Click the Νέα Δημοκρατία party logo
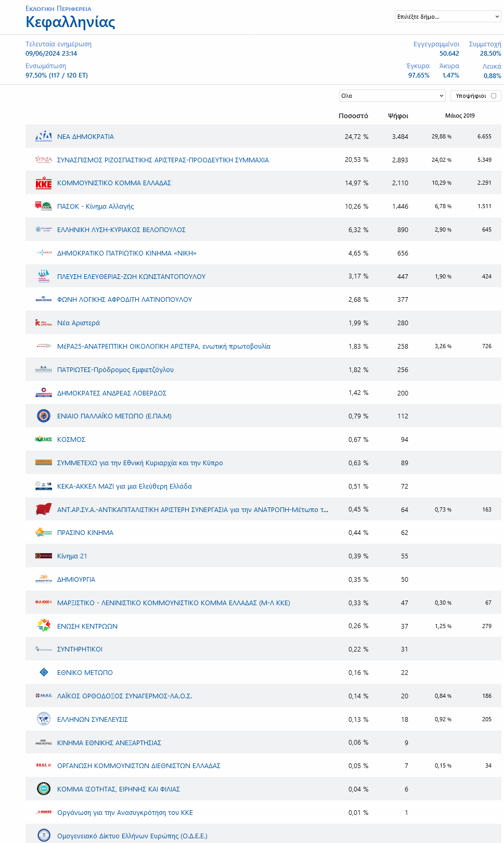The height and width of the screenshot is (843, 504). [x=44, y=136]
